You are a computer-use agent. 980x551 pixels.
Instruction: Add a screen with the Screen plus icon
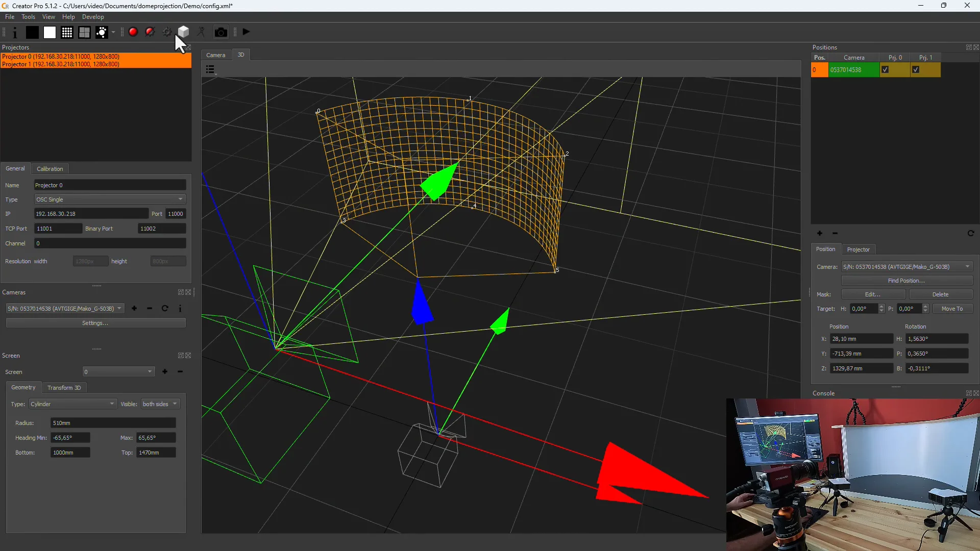coord(165,371)
